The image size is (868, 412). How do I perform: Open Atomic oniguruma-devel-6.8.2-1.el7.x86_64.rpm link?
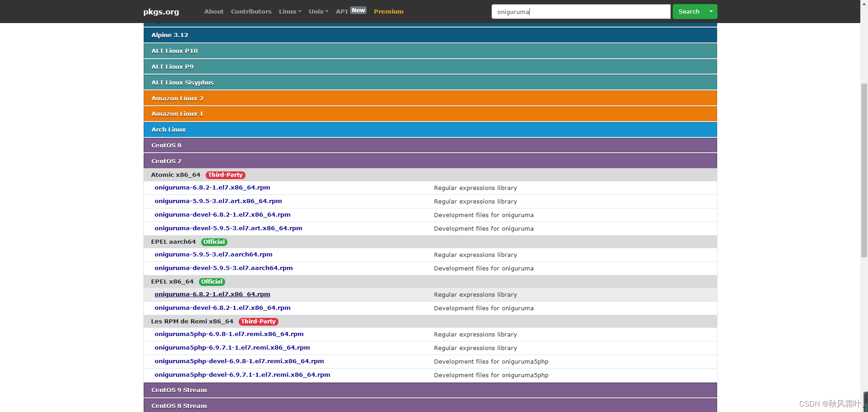click(x=222, y=215)
